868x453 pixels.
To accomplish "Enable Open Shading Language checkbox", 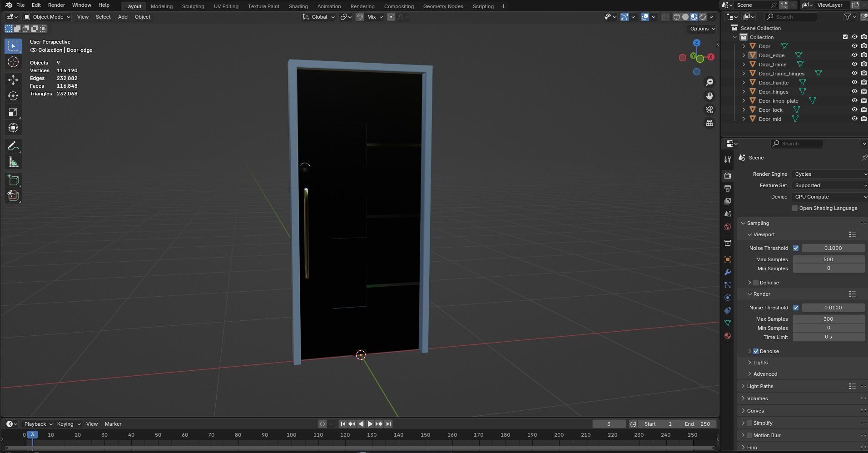I will pyautogui.click(x=795, y=208).
